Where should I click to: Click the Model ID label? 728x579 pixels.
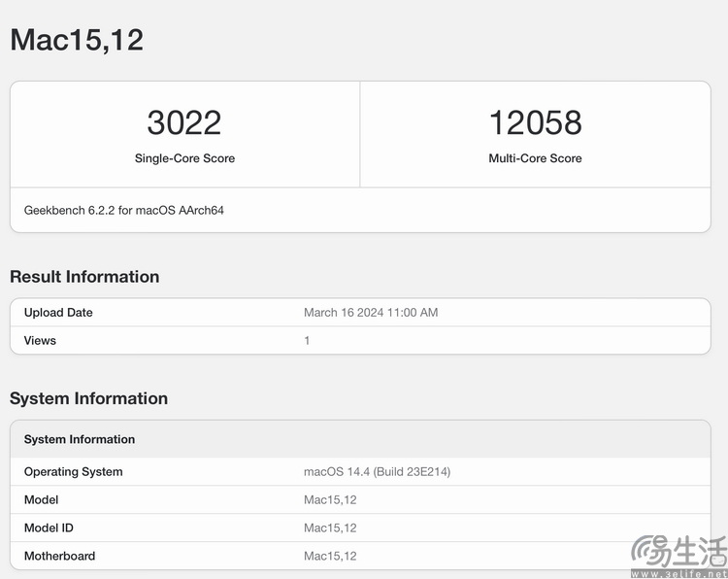point(49,528)
